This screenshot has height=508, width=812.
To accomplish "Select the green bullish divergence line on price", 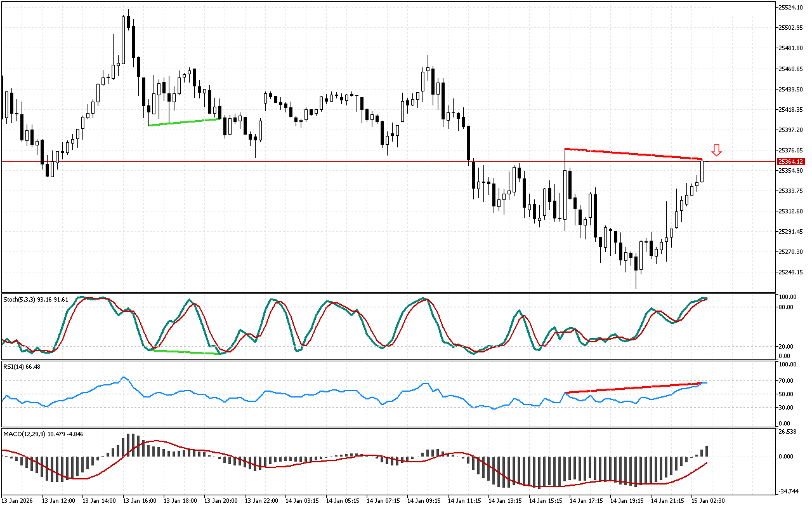I will click(184, 122).
